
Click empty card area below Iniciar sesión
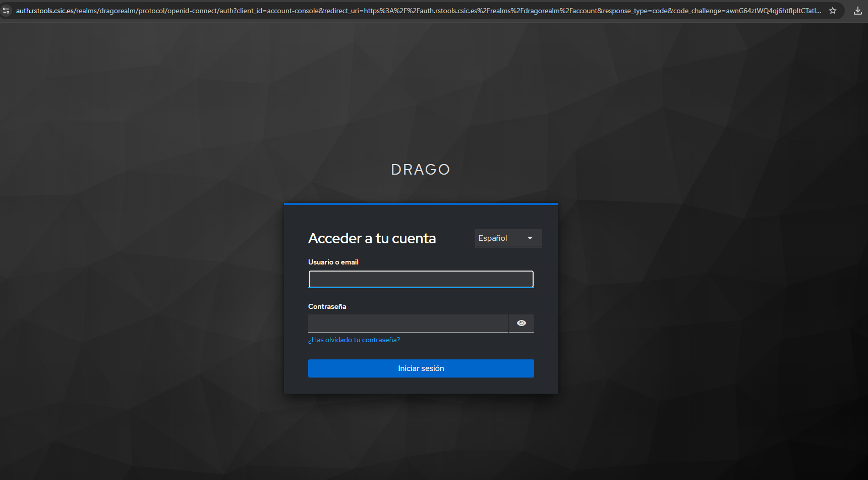[421, 386]
